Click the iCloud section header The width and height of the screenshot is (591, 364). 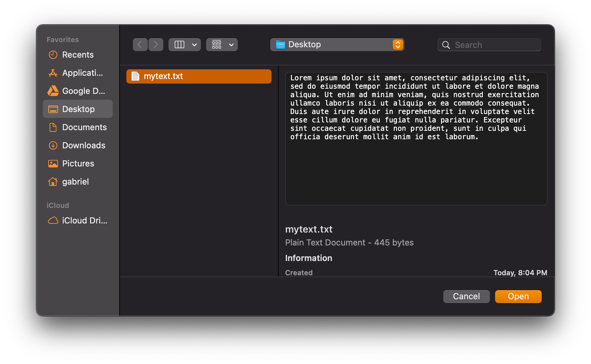pos(58,205)
